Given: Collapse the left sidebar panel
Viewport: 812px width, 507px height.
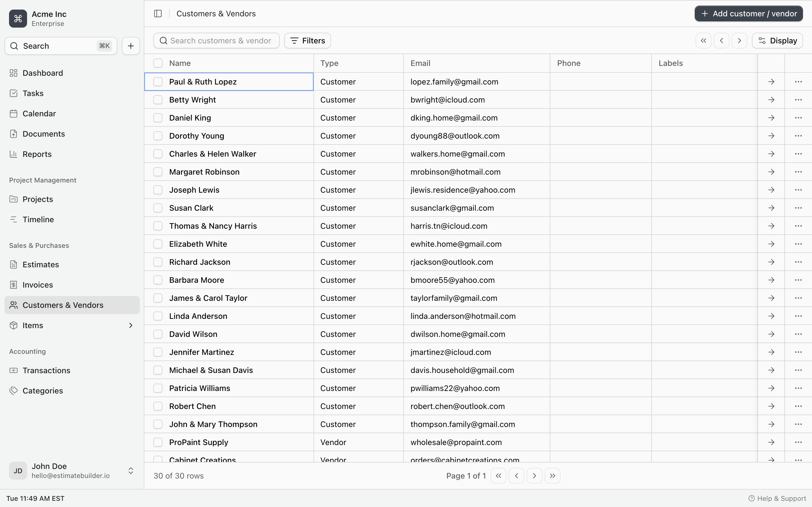Looking at the screenshot, I should click(158, 14).
